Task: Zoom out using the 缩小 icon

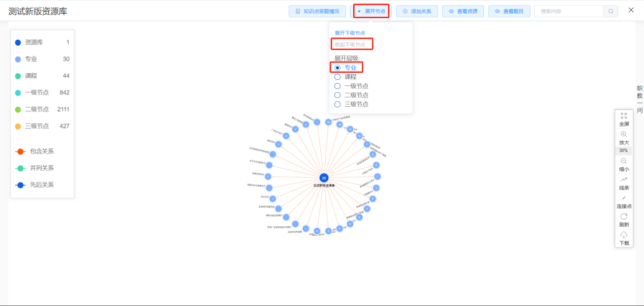Action: click(624, 164)
